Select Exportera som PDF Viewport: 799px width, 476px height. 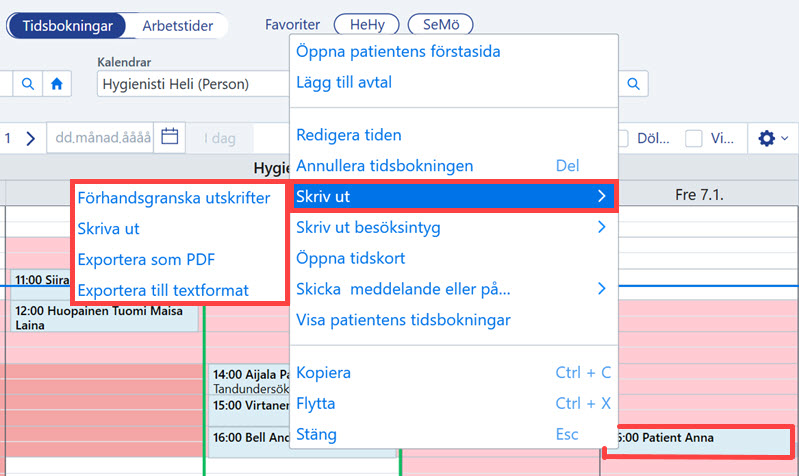(146, 259)
